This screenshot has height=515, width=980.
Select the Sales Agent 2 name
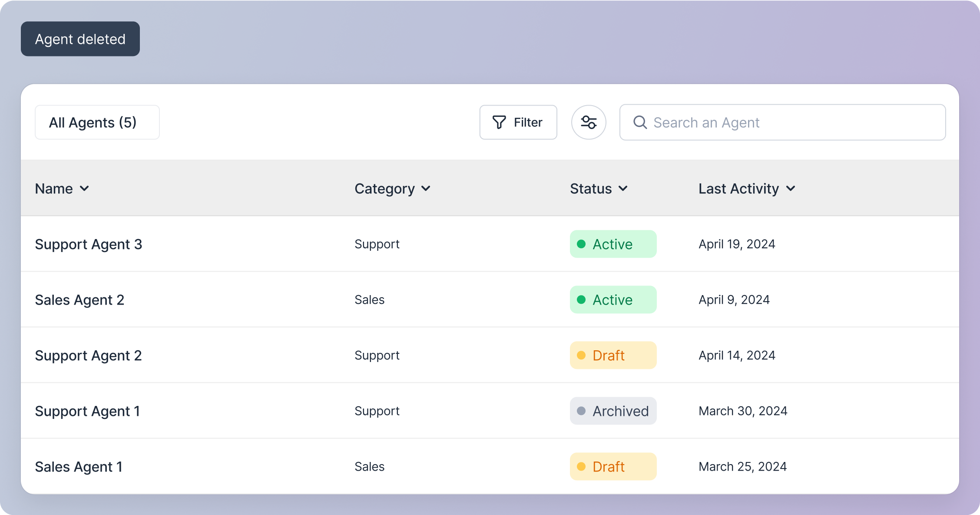pos(79,300)
